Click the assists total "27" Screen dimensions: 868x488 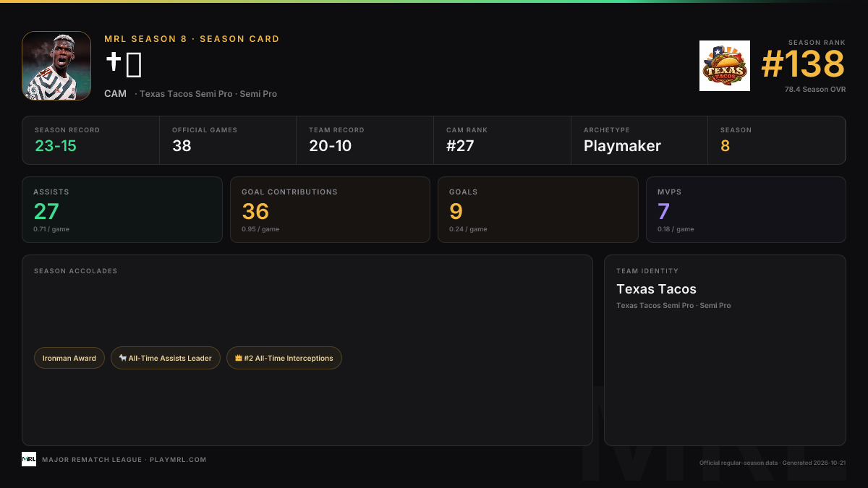[46, 211]
